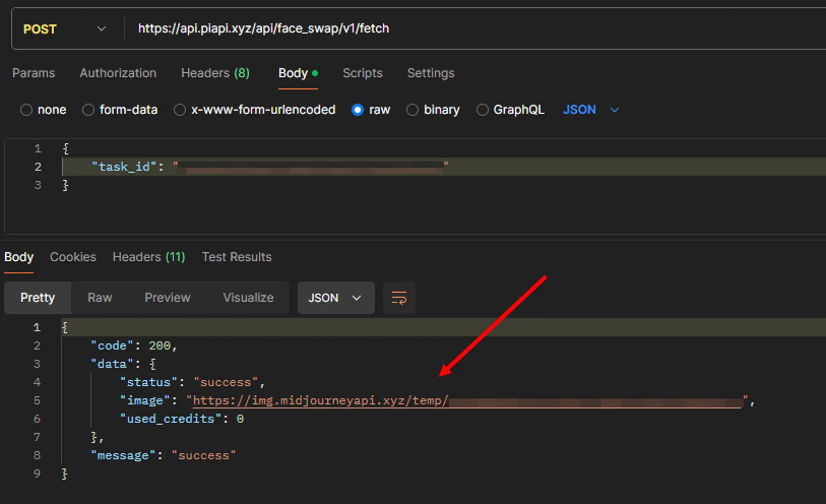Click line number 2 in request editor
The image size is (826, 504).
(38, 166)
